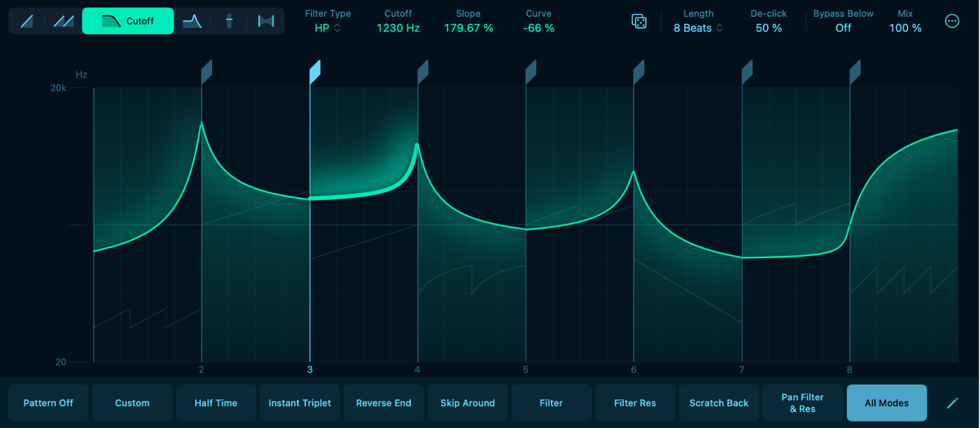The image size is (980, 428).
Task: Click the Curve -66 % value
Action: point(538,28)
